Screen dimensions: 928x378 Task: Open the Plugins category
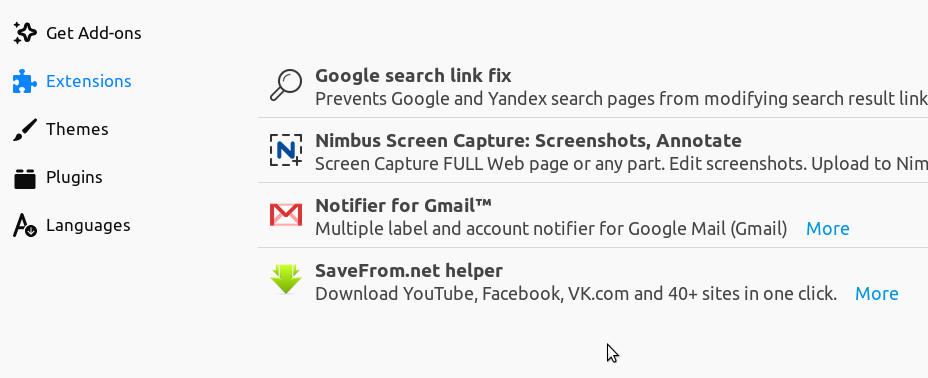point(74,177)
